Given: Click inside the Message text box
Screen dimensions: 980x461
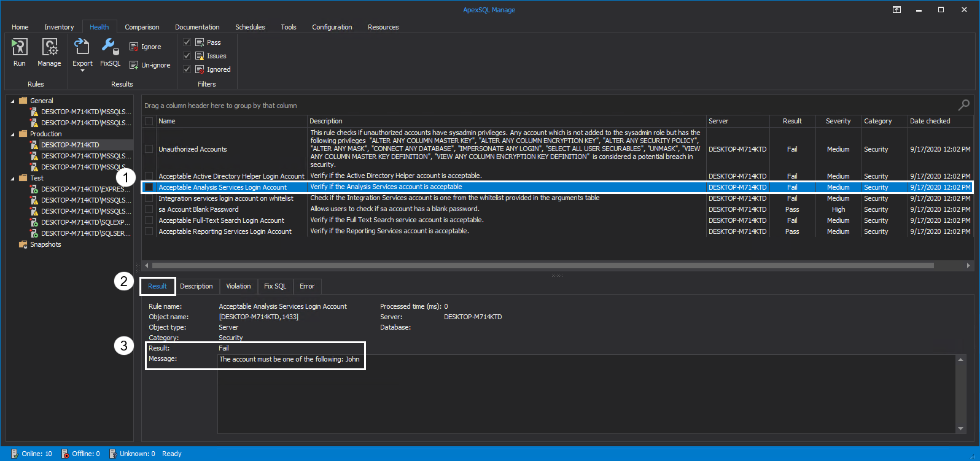Looking at the screenshot, I should [588, 394].
